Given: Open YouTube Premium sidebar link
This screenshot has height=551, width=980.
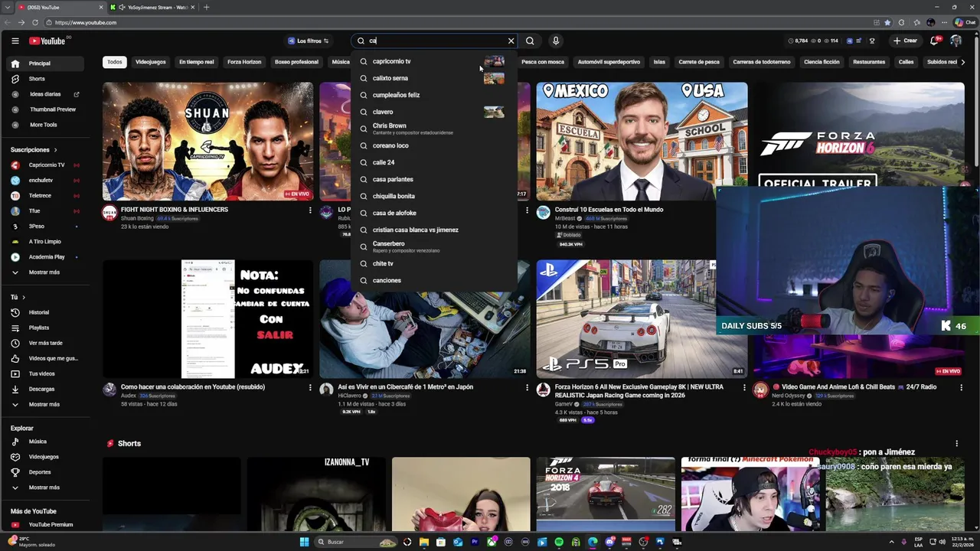Looking at the screenshot, I should (44, 525).
